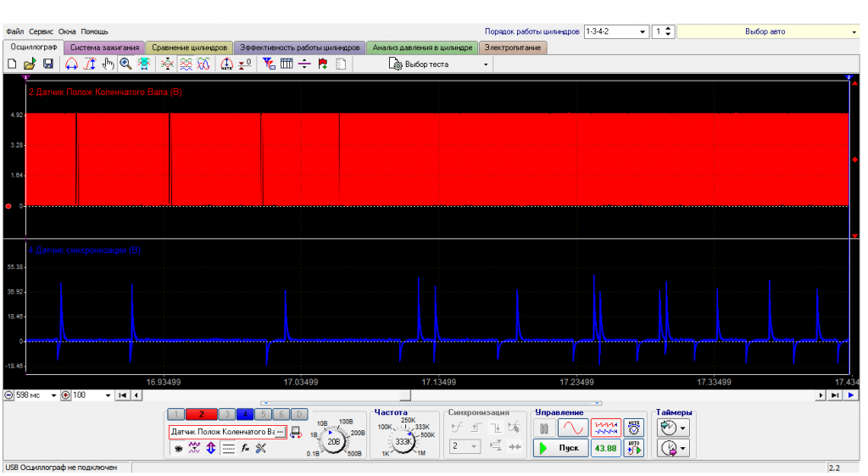Click the separate stacked channels icon
Viewport: 868px width, 476px height.
186,64
